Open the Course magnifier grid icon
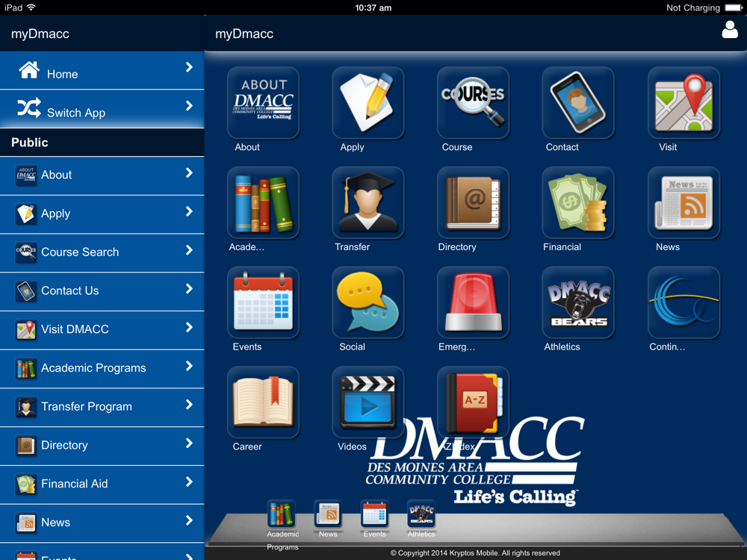Viewport: 747px width, 560px height. (x=473, y=102)
